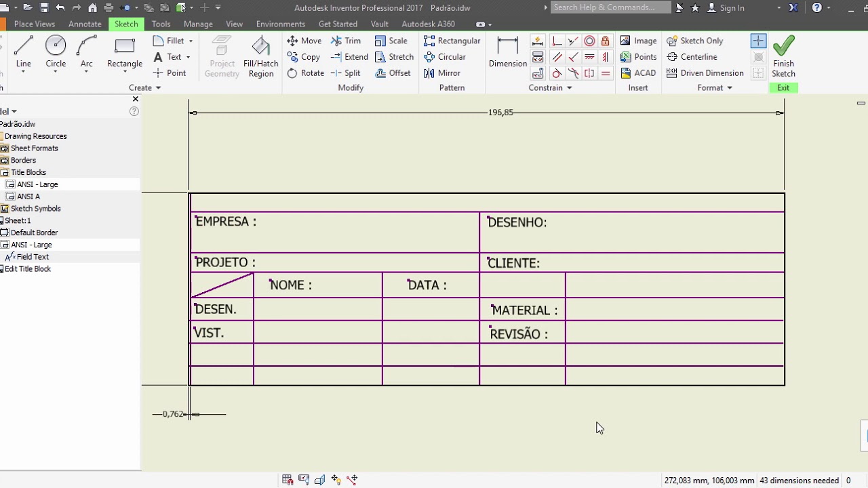Click Sign In link
This screenshot has width=868, height=488.
[732, 7]
